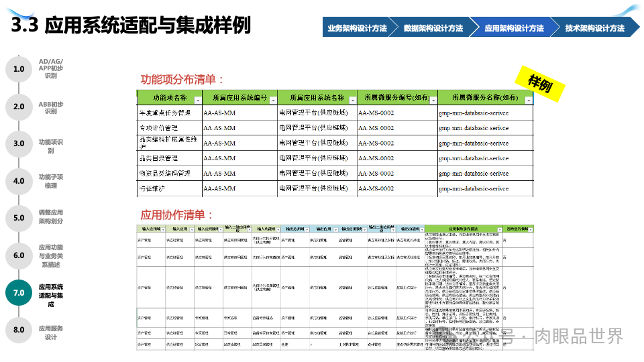Click the 6.0 step circle
The width and height of the screenshot is (644, 362).
pyautogui.click(x=19, y=255)
